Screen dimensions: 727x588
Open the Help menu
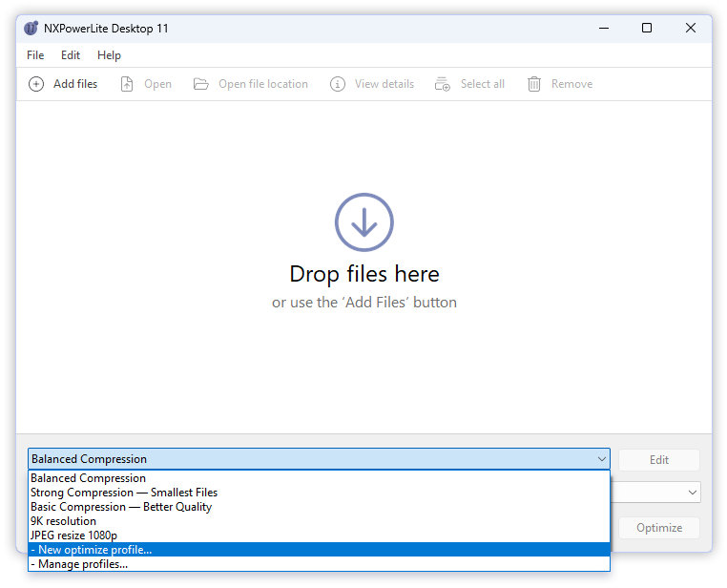tap(109, 55)
